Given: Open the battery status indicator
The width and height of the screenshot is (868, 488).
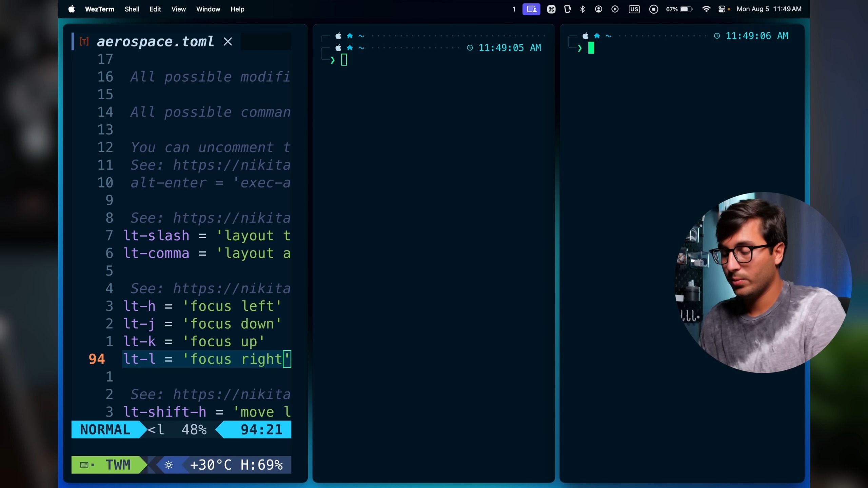Looking at the screenshot, I should tap(686, 9).
